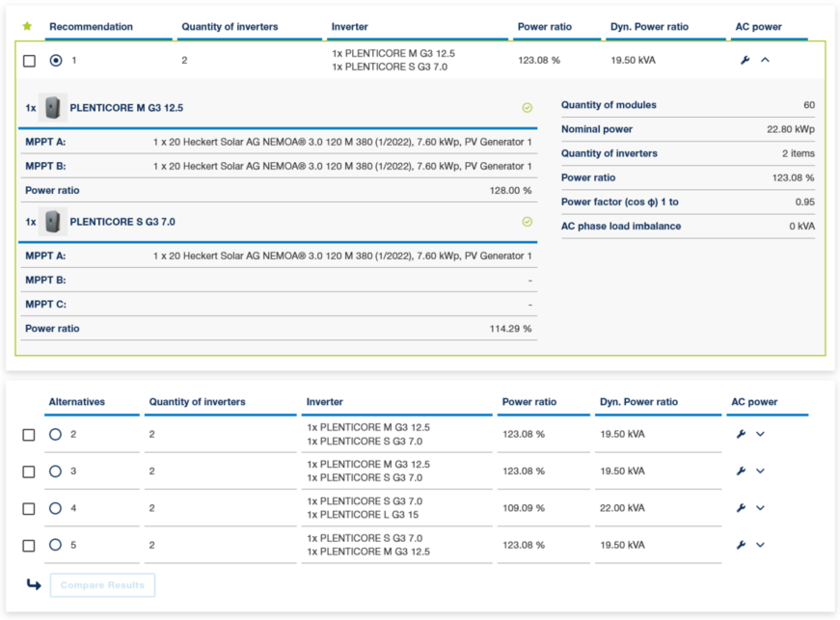
Task: Tick the checkbox for alternative 4
Action: click(29, 509)
